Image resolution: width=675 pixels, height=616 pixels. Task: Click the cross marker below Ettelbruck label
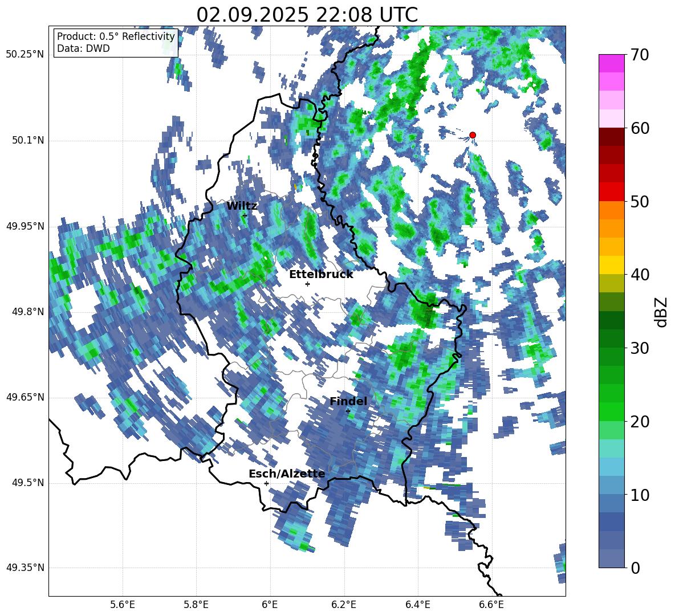coord(307,284)
